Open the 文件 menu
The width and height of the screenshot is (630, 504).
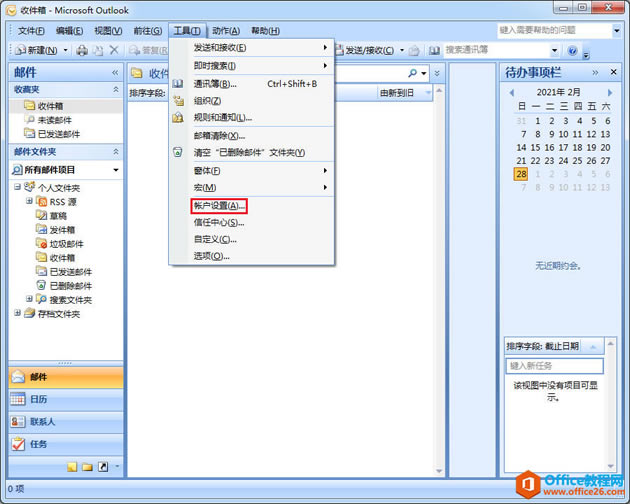tap(31, 31)
